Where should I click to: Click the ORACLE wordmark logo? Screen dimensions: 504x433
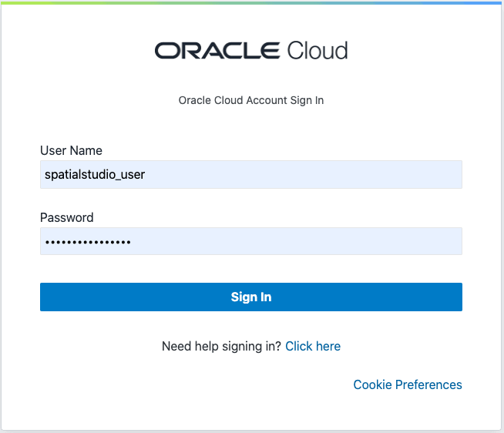coord(217,51)
